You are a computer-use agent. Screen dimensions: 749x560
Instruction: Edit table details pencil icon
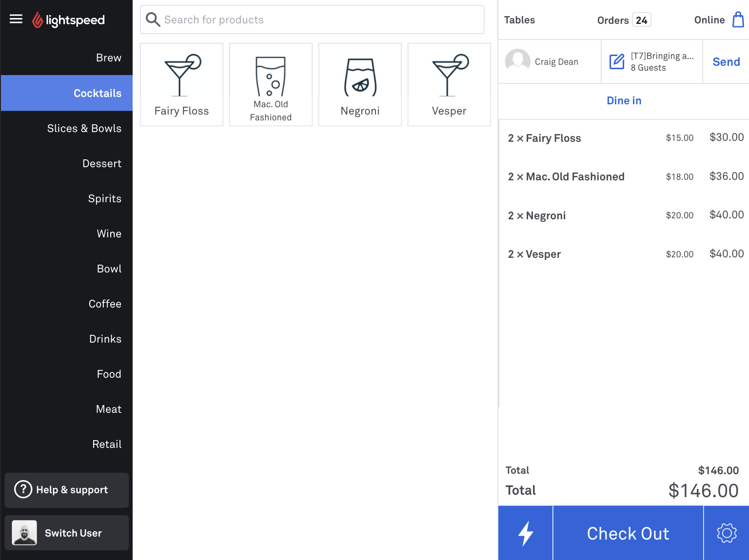pyautogui.click(x=617, y=62)
